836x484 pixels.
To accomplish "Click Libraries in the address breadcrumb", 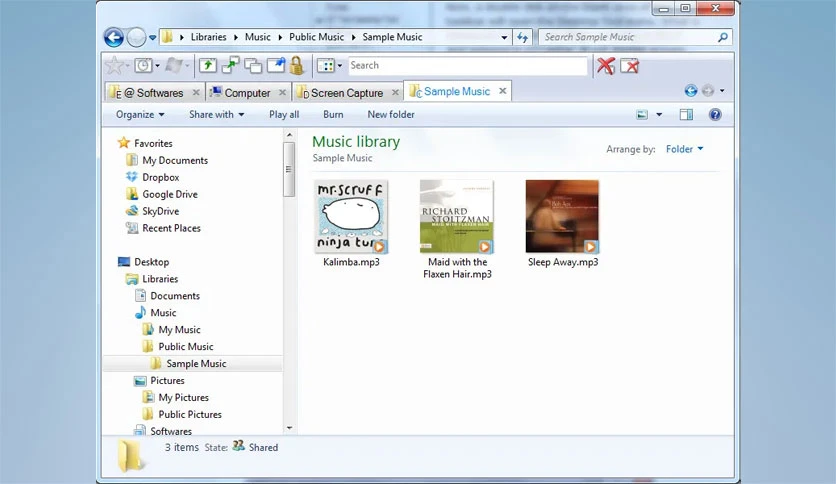I will [x=208, y=37].
